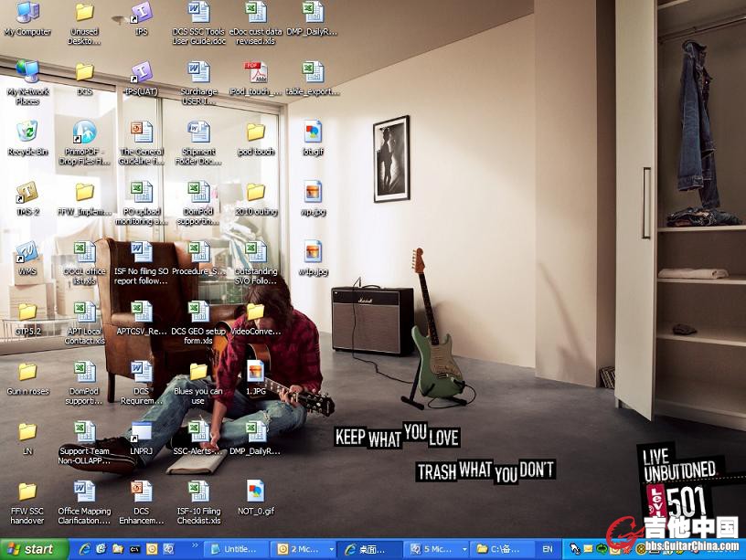
Task: Open the Blues you can use folder
Action: point(198,372)
